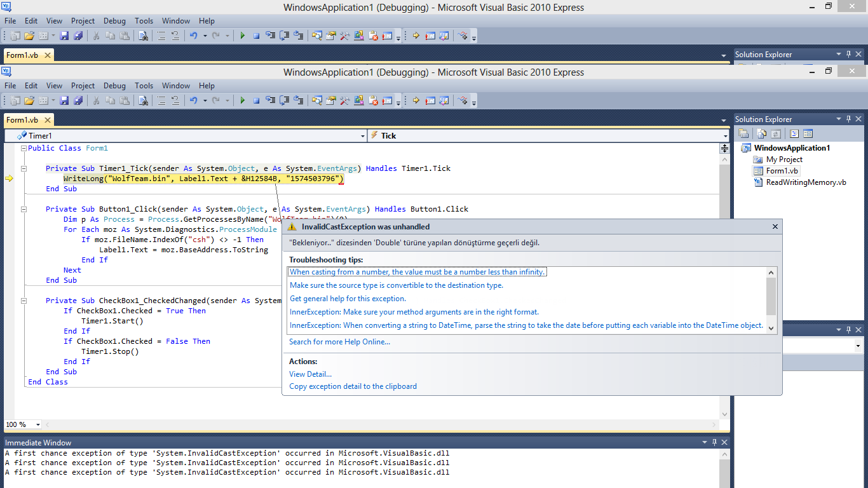
Task: Click 'Search for more Help Online...' link
Action: [x=339, y=342]
